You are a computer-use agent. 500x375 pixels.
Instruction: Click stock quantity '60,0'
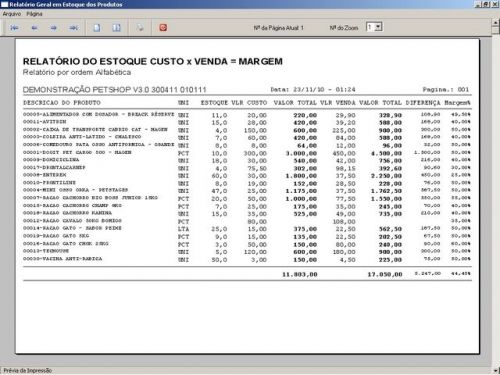(x=219, y=176)
